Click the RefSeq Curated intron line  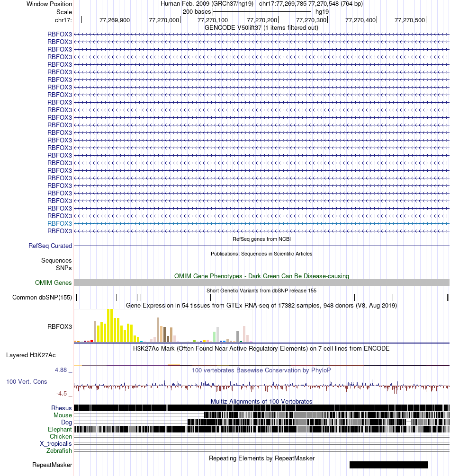click(261, 246)
